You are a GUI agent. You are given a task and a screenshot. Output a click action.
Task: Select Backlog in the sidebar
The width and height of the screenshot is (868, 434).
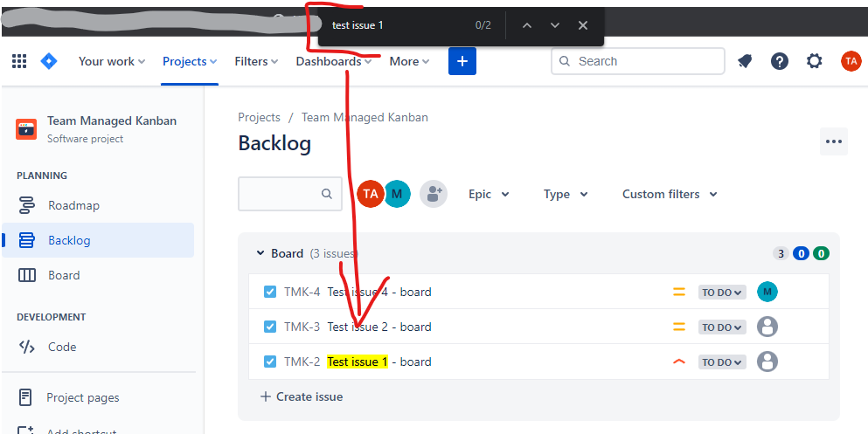(x=99, y=240)
